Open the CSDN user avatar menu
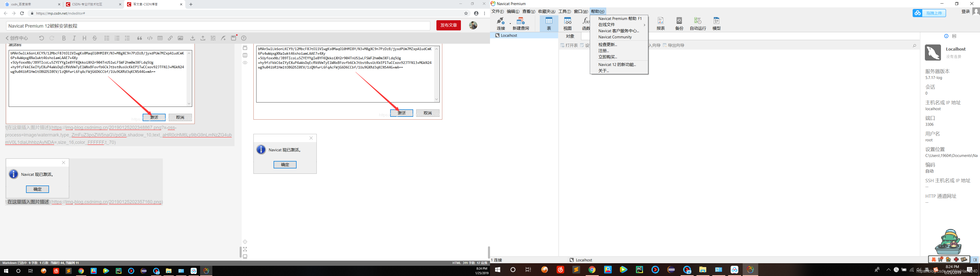The image size is (980, 276). tap(473, 25)
